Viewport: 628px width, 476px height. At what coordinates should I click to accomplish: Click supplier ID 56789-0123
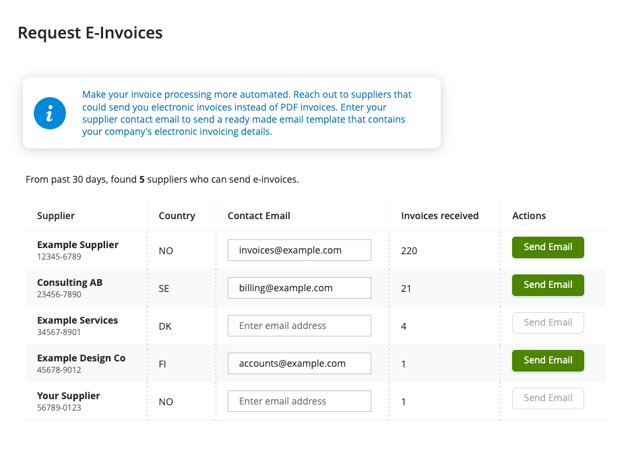tap(59, 407)
